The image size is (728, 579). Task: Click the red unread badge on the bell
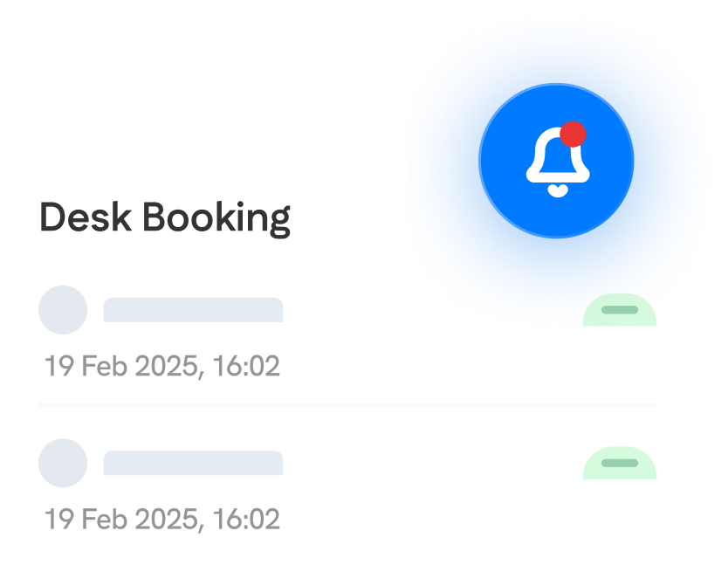coord(572,133)
